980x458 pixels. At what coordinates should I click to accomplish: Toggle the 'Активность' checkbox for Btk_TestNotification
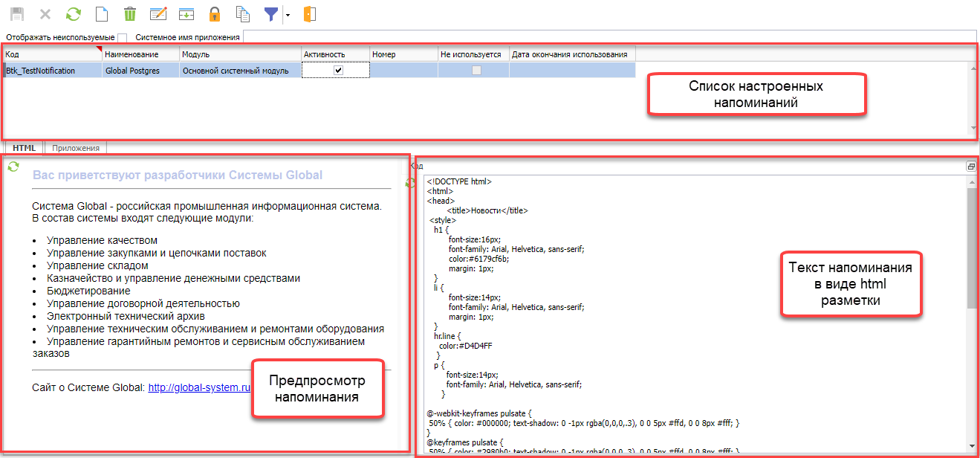[339, 71]
